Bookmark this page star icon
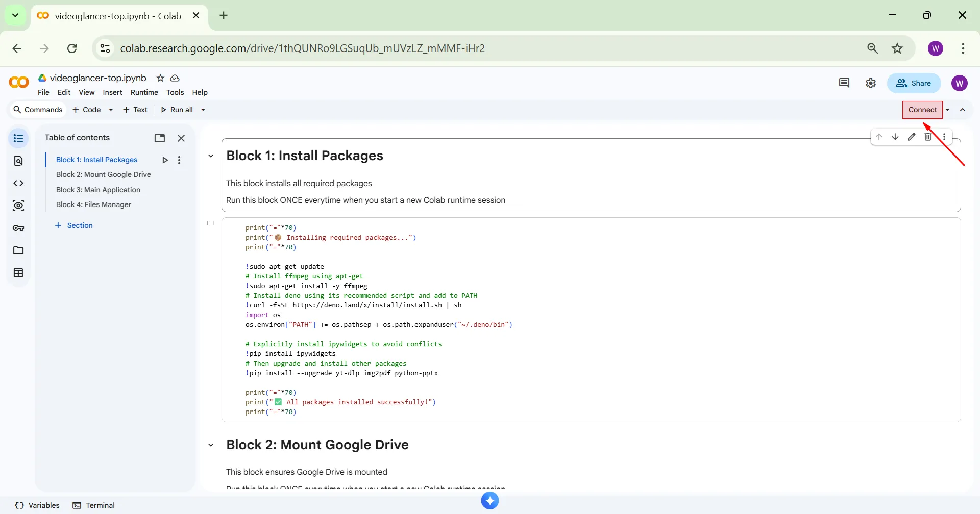 pos(897,48)
